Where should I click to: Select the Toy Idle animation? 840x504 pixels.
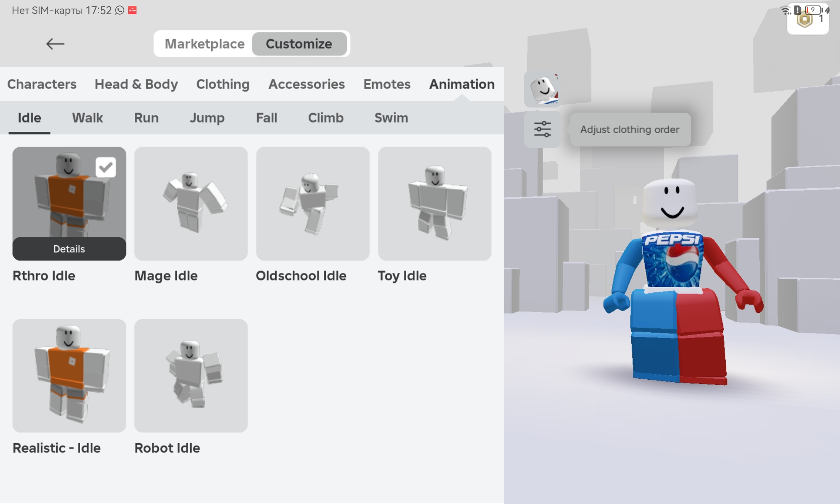[435, 204]
